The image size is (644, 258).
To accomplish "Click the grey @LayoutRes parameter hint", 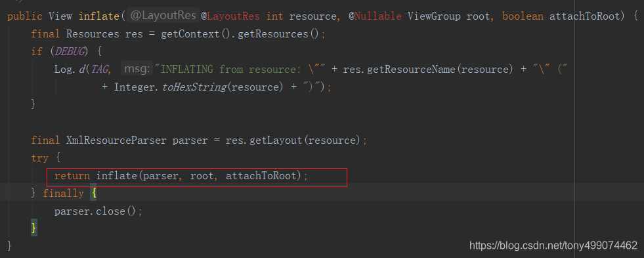I will 163,16.
